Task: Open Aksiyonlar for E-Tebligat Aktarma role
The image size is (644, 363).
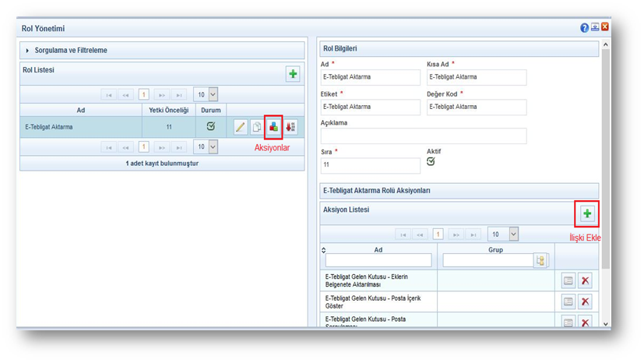Action: point(273,127)
